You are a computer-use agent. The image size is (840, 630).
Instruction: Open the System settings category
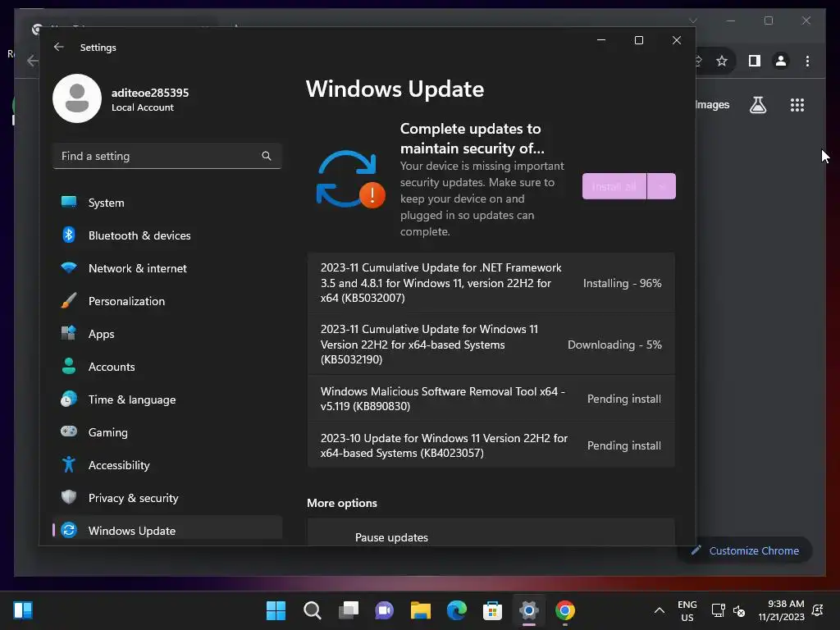(167, 203)
